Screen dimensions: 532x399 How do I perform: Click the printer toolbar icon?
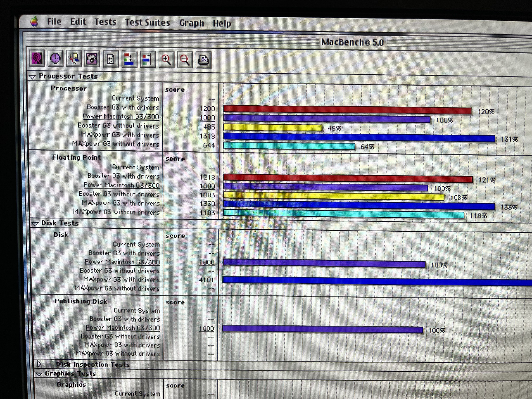point(203,60)
